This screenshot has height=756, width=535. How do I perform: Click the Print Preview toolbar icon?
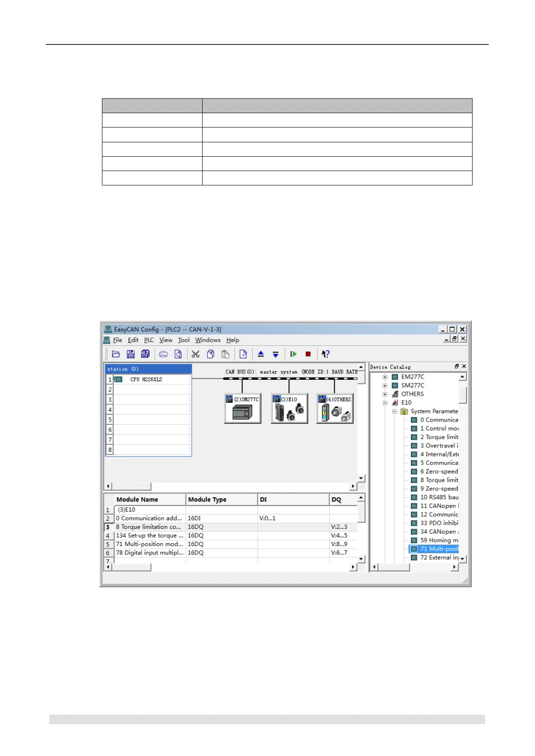pos(178,354)
